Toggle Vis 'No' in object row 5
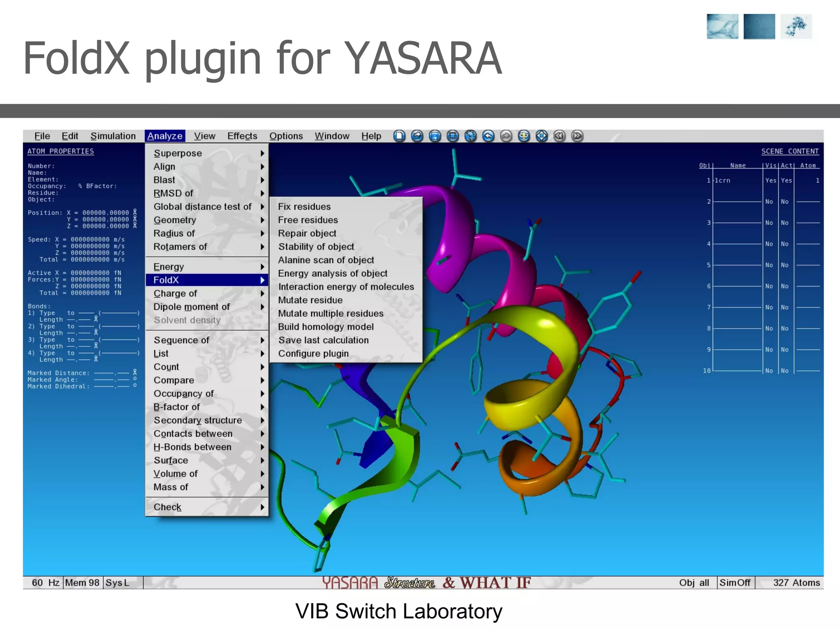This screenshot has width=840, height=630. [769, 265]
